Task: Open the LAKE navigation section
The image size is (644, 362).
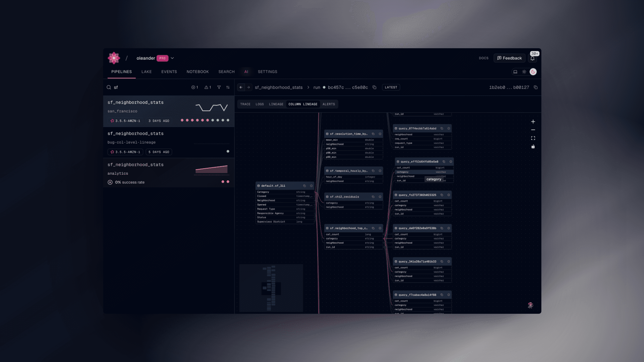Action: pyautogui.click(x=146, y=71)
